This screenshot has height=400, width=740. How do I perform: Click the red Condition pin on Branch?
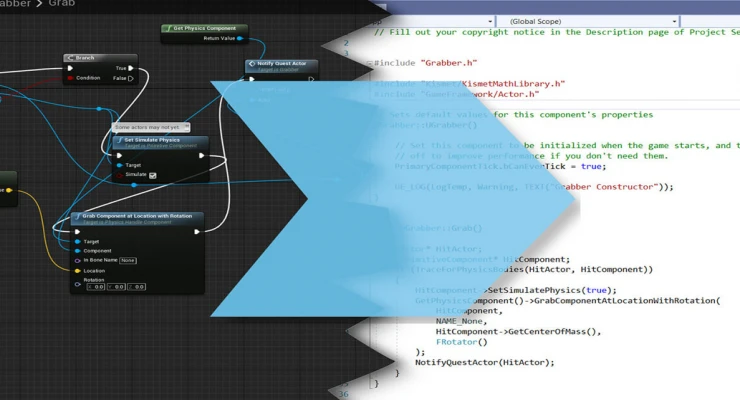click(x=70, y=78)
